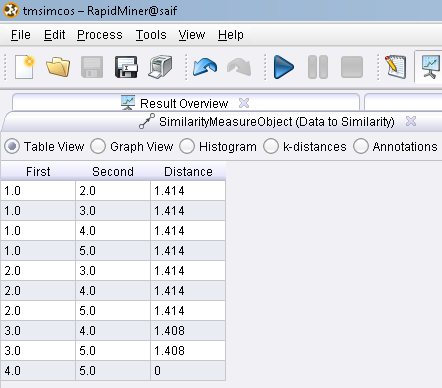Screen dimensions: 442x388
Task: Sort by the First column header
Action: 38,171
